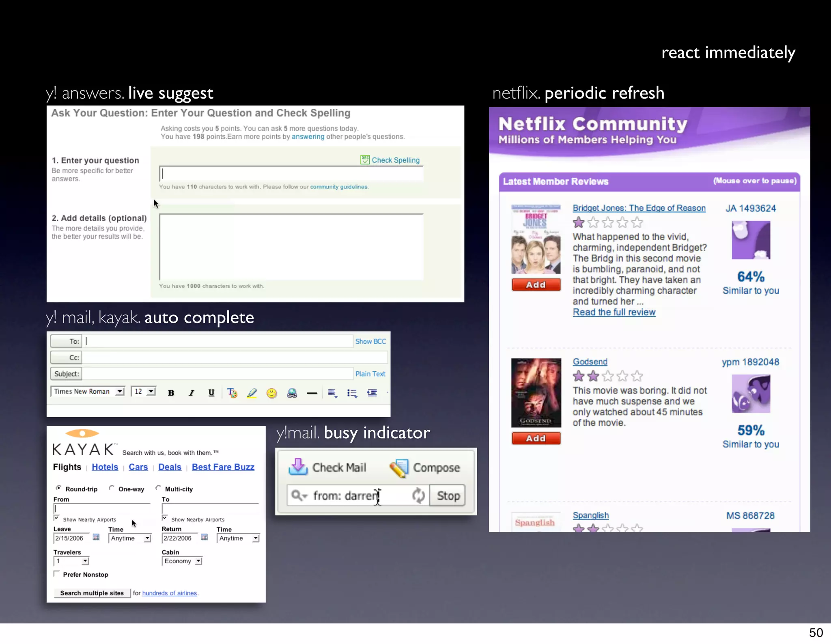Switch to the Hotels tab in Kayak

[x=105, y=467]
